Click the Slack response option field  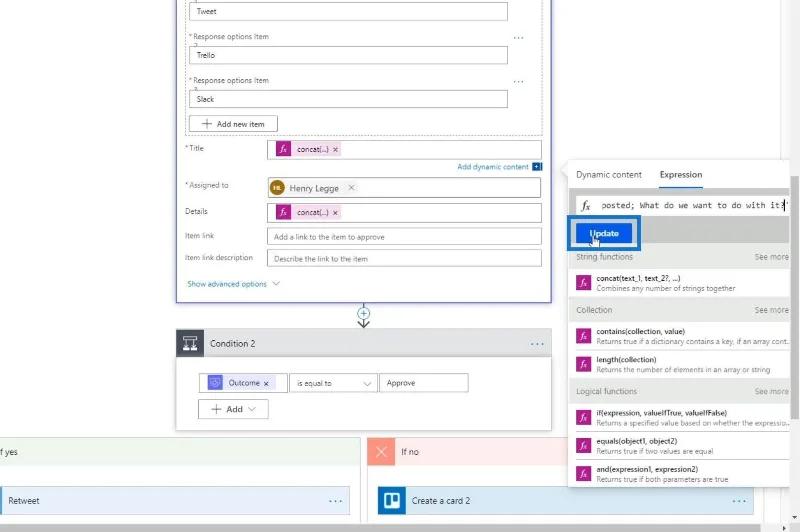pyautogui.click(x=348, y=99)
